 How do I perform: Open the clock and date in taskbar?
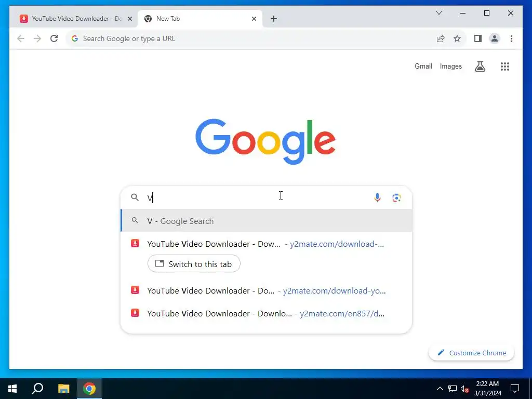(x=487, y=389)
